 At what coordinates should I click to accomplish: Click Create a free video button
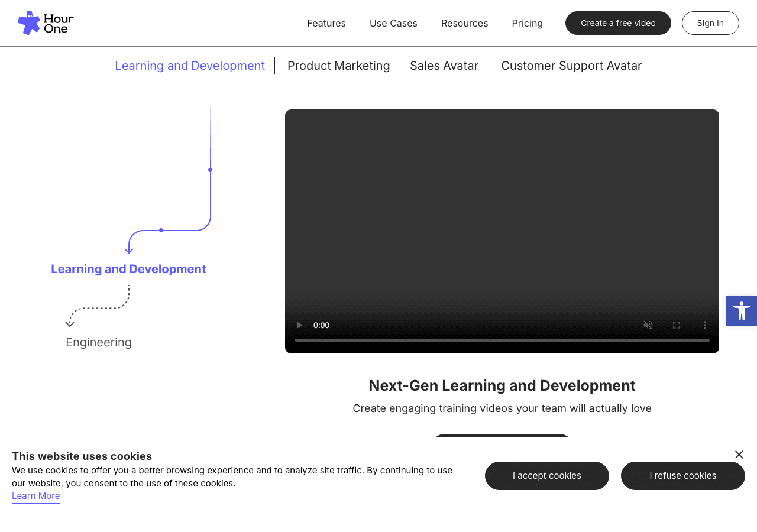pos(618,23)
